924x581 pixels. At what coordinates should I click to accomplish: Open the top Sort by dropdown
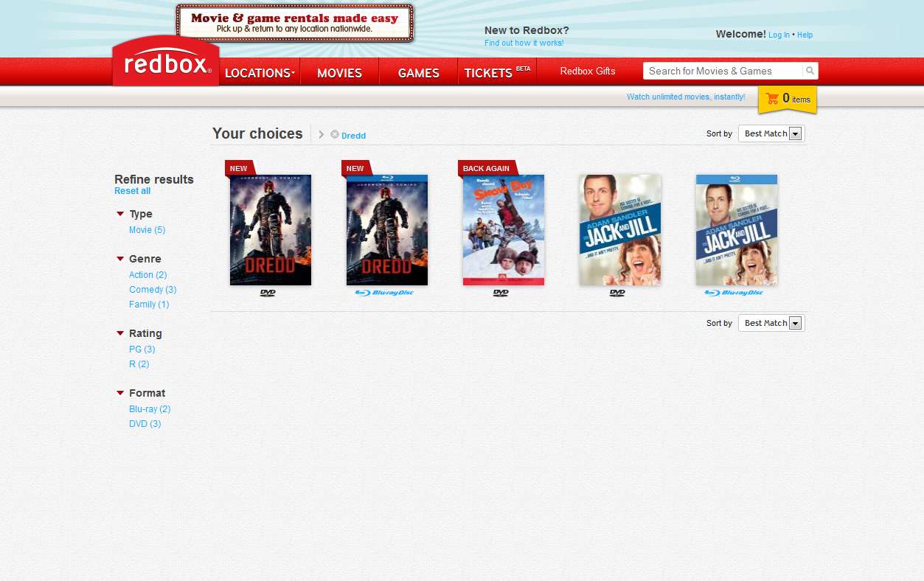771,133
